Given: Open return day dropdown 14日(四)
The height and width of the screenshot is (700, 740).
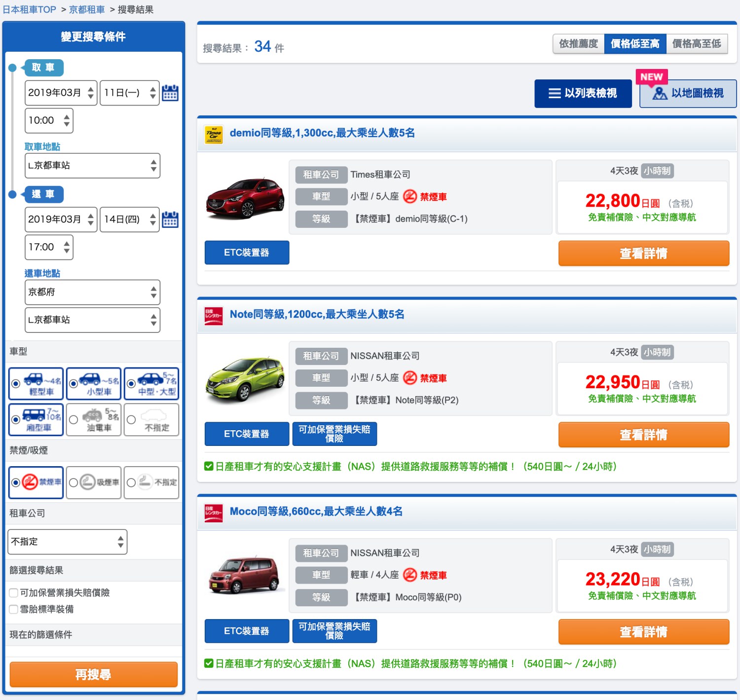Looking at the screenshot, I should coord(130,220).
